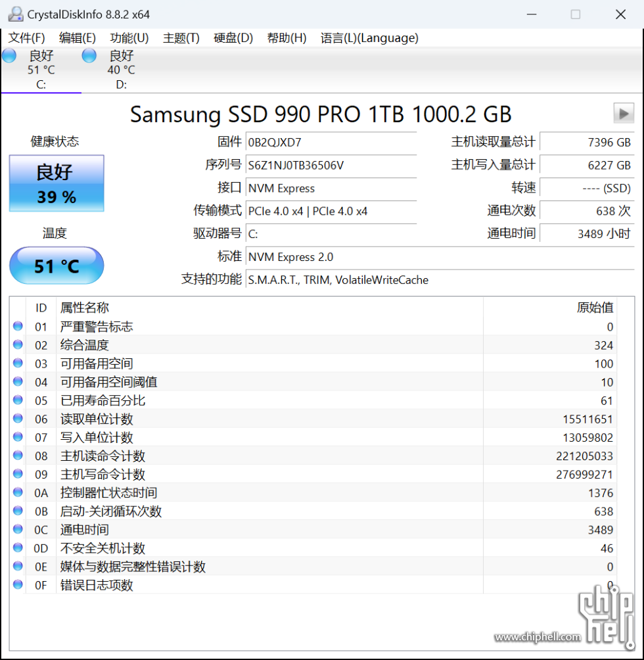Viewport: 644px width, 660px height.
Task: Click the features field S.M.A.R.T., TRIM, VolatileWriteCache
Action: tap(440, 280)
